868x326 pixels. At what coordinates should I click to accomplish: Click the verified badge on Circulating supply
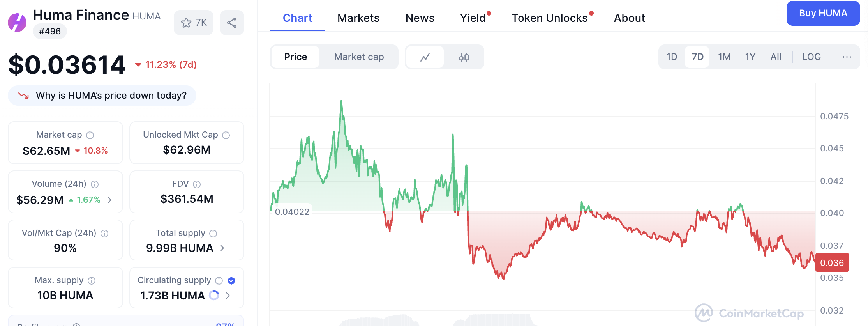pyautogui.click(x=231, y=280)
